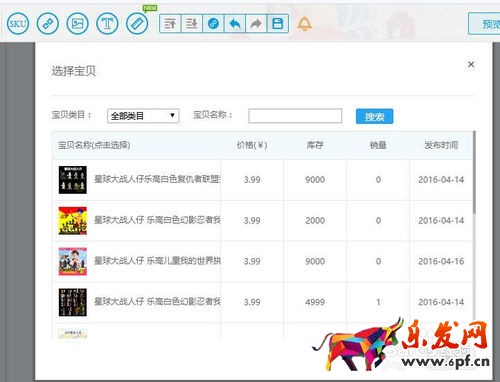This screenshot has width=500, height=382.
Task: Click yellow thumbnail of stock 2000 item
Action: coord(73,221)
